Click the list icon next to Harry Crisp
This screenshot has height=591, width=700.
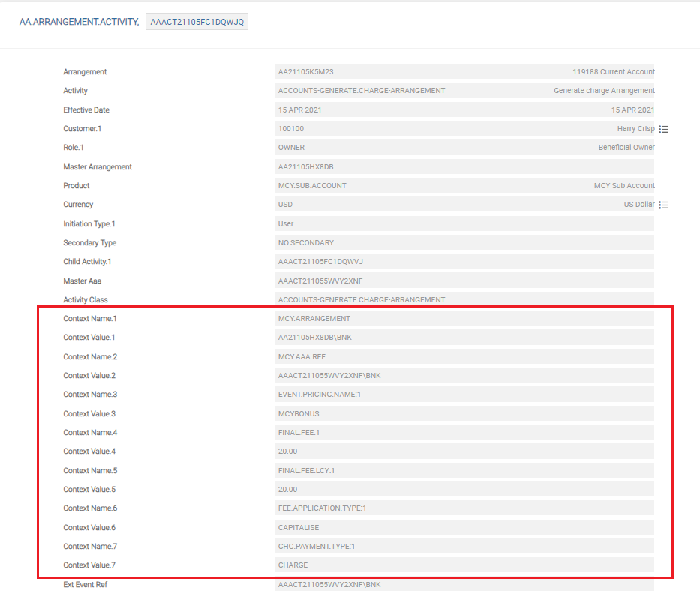click(663, 129)
